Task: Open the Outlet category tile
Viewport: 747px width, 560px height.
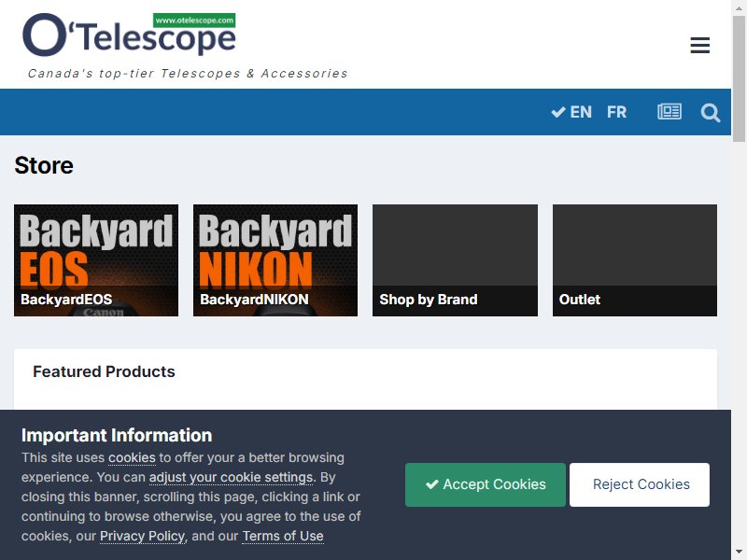Action: [635, 260]
